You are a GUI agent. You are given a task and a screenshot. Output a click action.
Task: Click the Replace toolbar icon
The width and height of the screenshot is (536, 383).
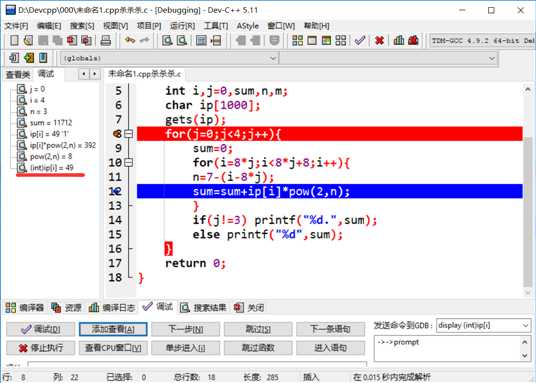182,41
